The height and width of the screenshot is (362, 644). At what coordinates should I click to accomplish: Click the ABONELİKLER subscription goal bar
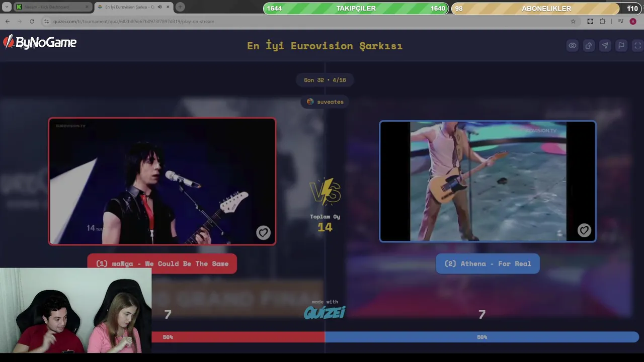coord(546,9)
